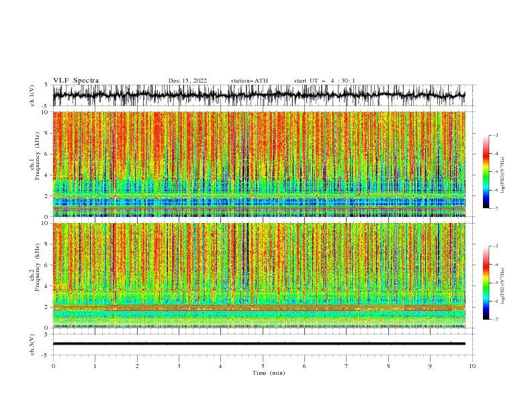Click the ch.1 spectrogram color bar

(x=486, y=172)
